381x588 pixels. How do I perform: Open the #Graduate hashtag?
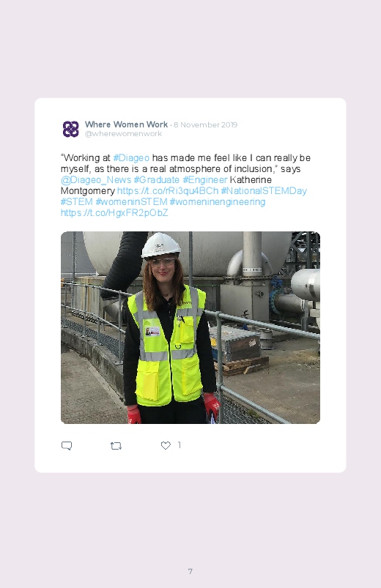(x=157, y=180)
